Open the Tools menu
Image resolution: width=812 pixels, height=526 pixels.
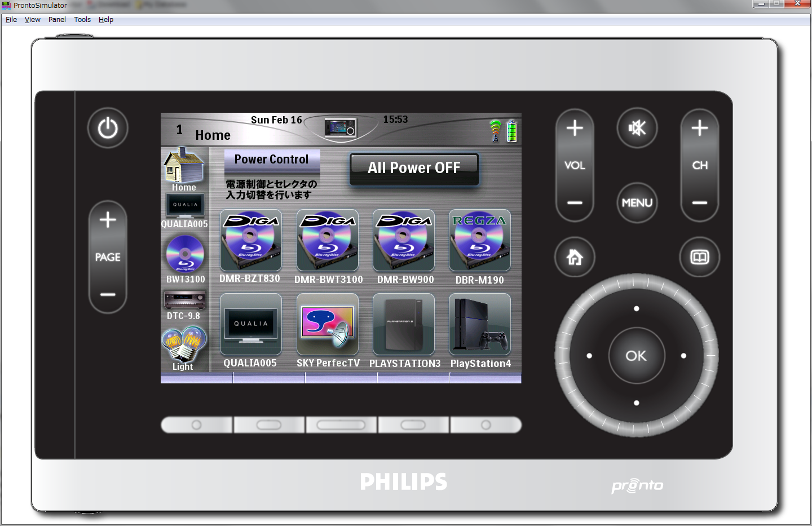click(82, 19)
